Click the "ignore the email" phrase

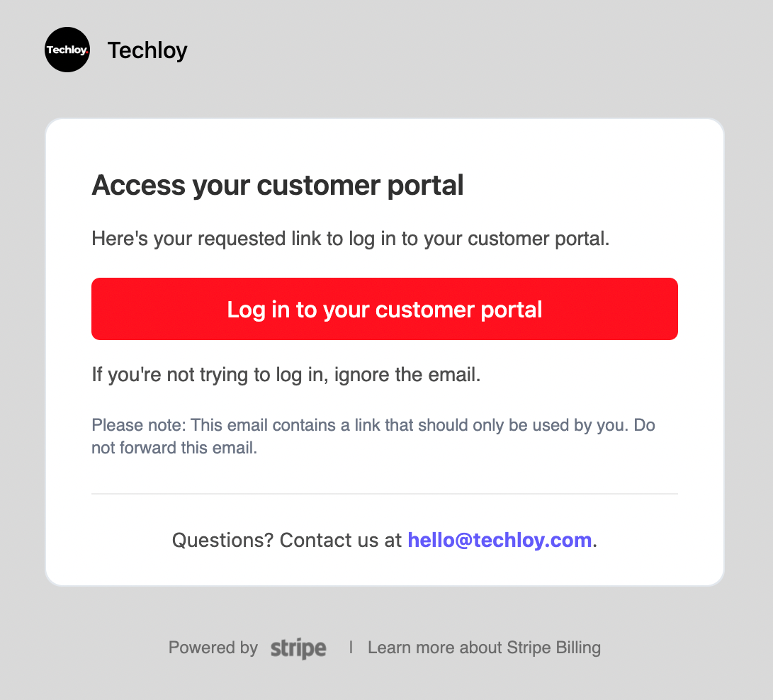[x=407, y=374]
